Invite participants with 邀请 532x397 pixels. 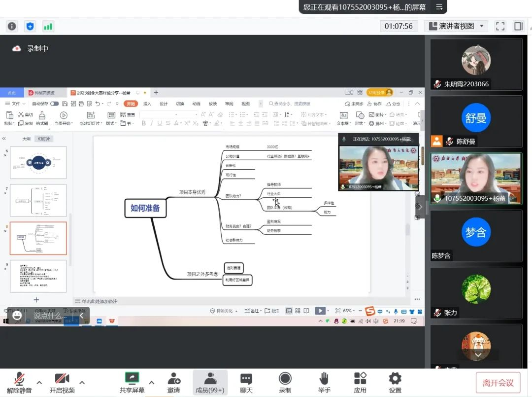click(x=173, y=382)
